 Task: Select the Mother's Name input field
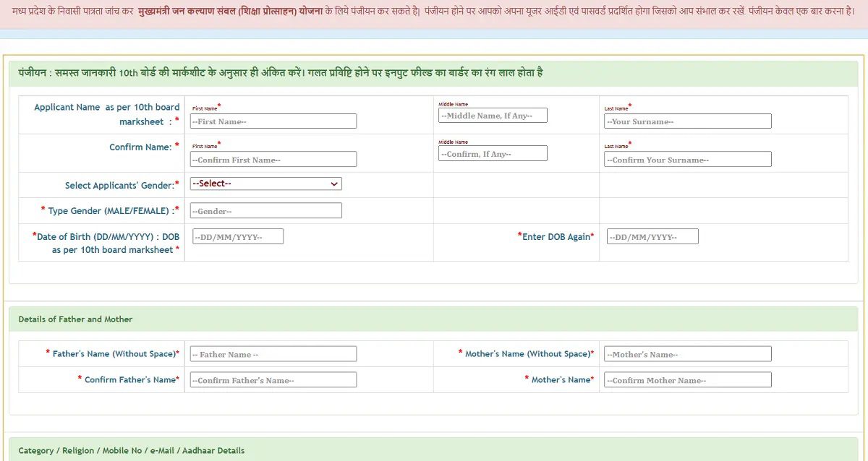tap(687, 354)
